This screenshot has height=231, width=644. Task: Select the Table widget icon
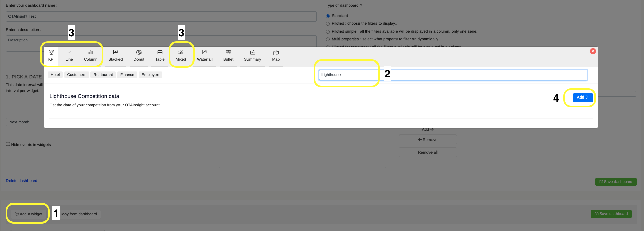pos(160,52)
